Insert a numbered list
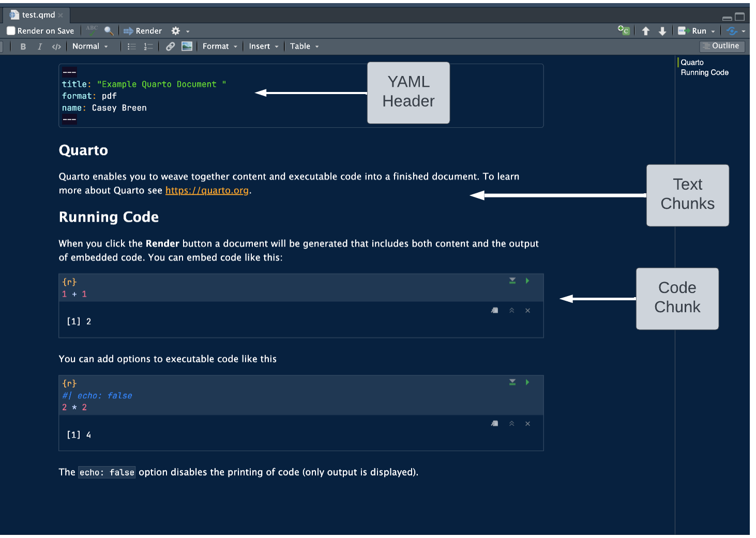 tap(148, 47)
